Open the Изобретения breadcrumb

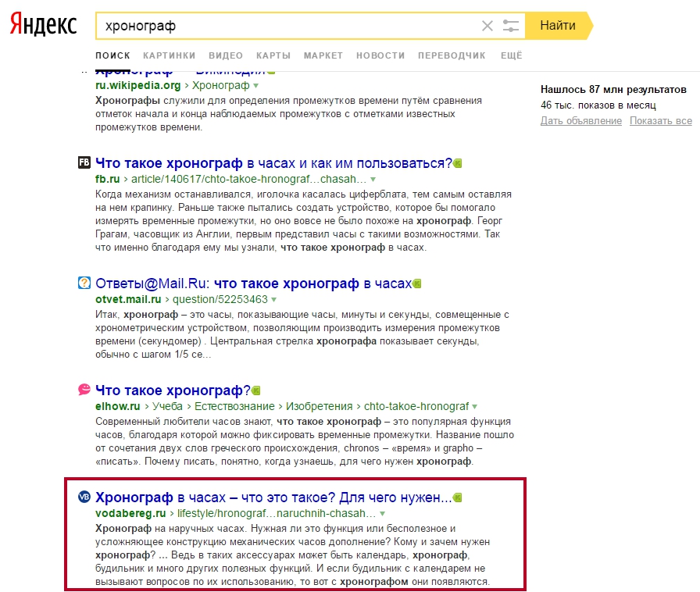click(320, 406)
